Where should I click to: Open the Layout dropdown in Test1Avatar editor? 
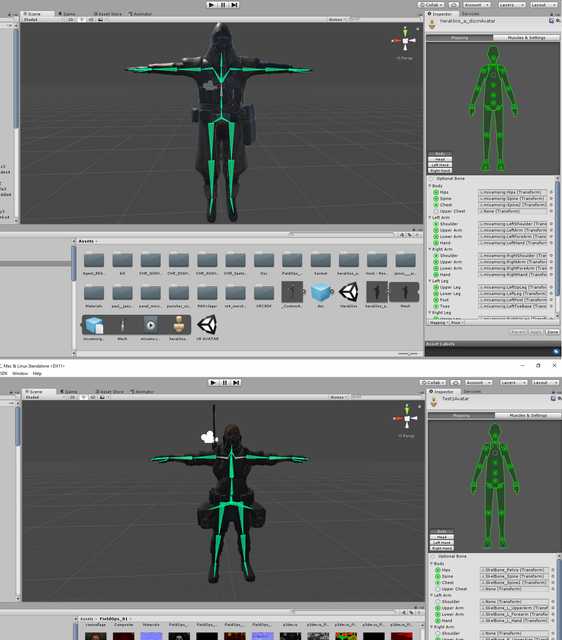(545, 382)
